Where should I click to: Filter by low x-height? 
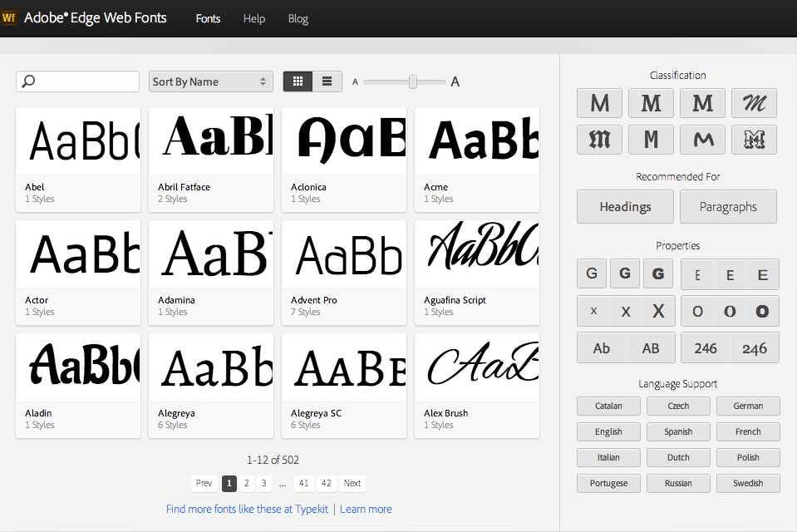click(x=593, y=311)
